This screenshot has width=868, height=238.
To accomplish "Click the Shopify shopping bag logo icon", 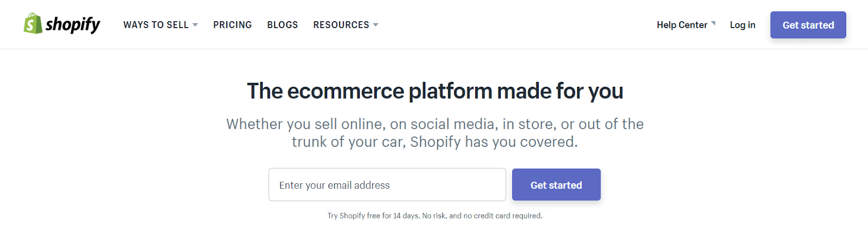I will pos(33,24).
